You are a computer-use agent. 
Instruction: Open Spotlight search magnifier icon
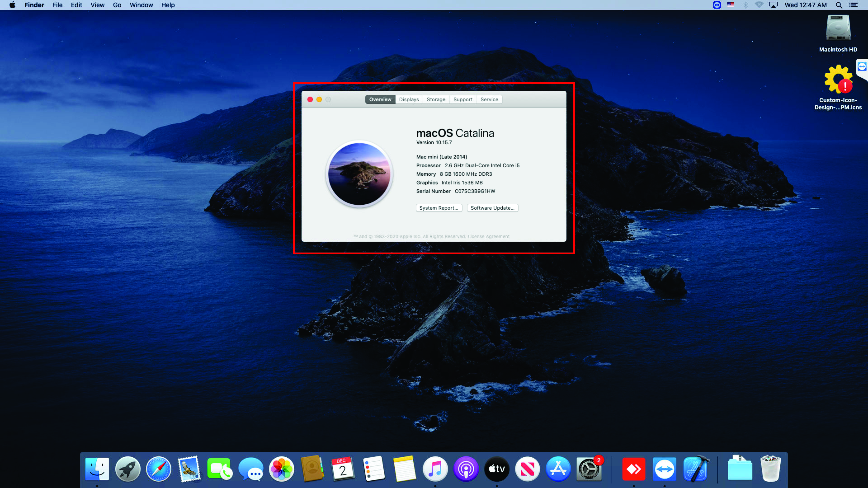839,5
